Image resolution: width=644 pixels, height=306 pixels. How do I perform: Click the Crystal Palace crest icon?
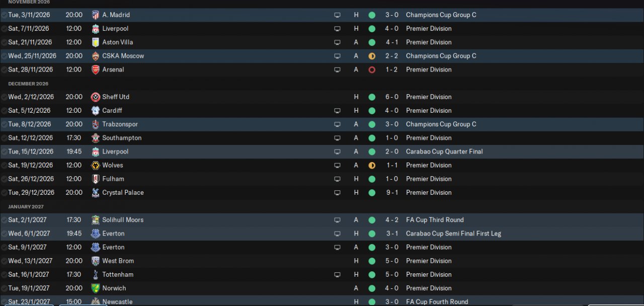pos(95,193)
